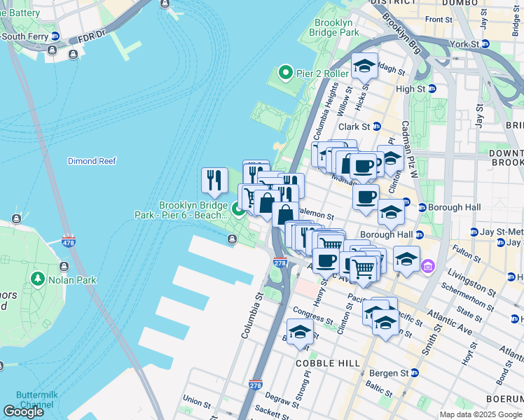Open the Clark St subway icon
The height and width of the screenshot is (420, 524).
[377, 127]
